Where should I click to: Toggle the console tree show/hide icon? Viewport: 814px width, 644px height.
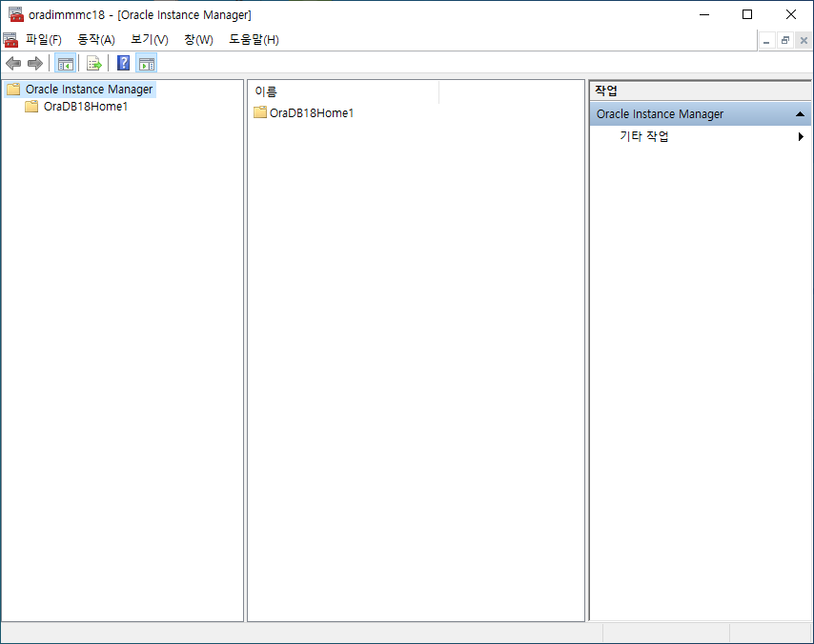click(66, 64)
